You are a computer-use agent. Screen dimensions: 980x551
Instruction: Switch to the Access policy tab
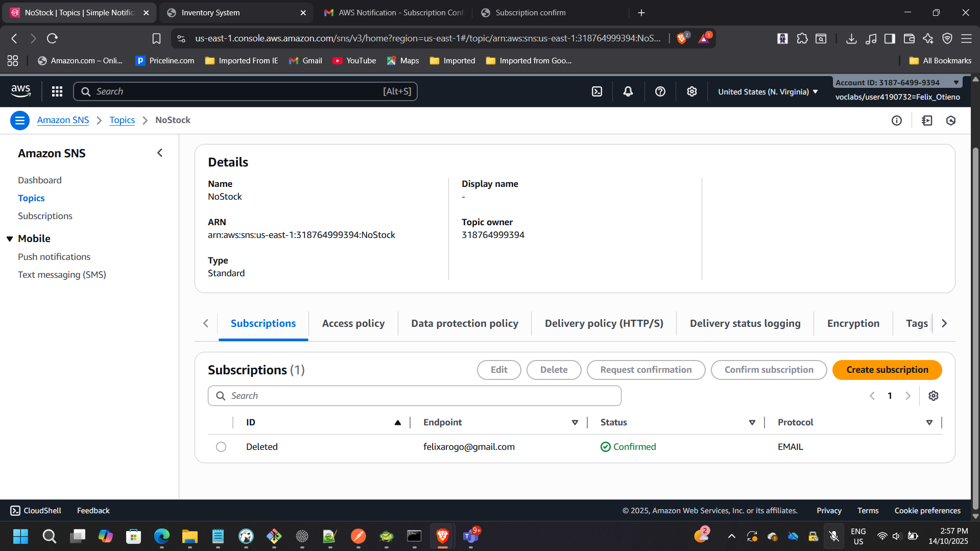click(353, 323)
